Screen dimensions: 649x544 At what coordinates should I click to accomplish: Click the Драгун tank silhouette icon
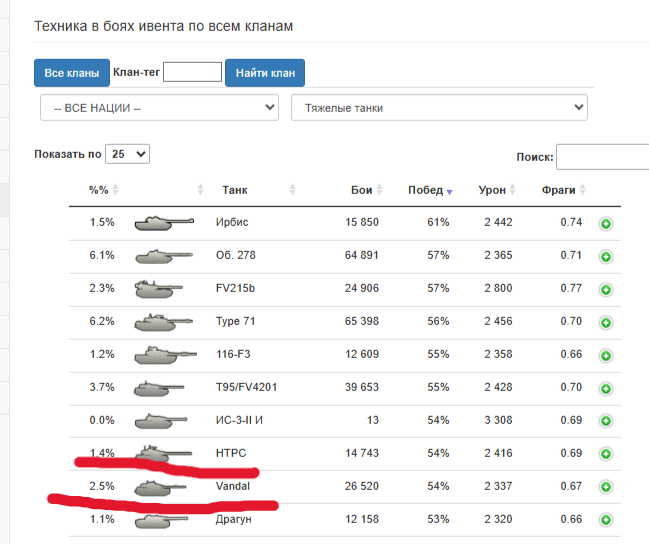tap(161, 521)
